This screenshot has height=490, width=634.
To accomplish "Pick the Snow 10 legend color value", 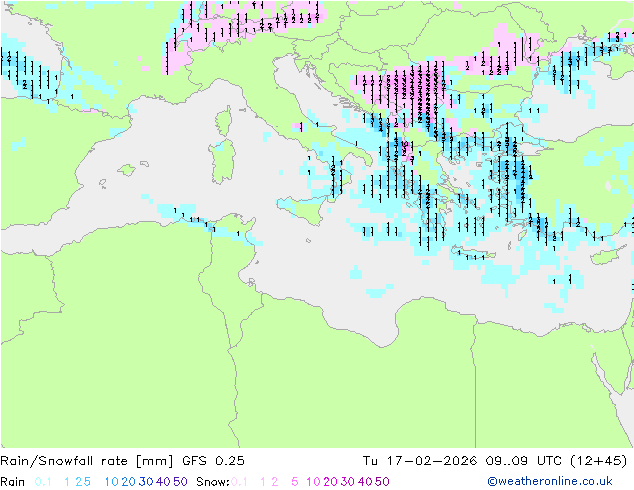I will [313, 482].
